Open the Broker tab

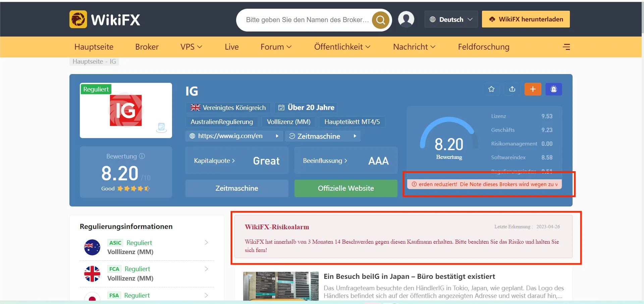click(147, 47)
